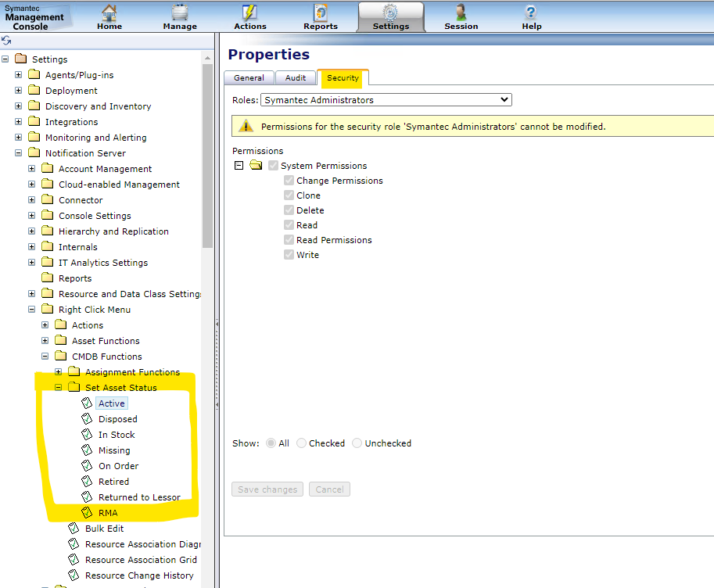This screenshot has width=714, height=588.
Task: Click the tree scrollbar up arrow
Action: pos(208,58)
